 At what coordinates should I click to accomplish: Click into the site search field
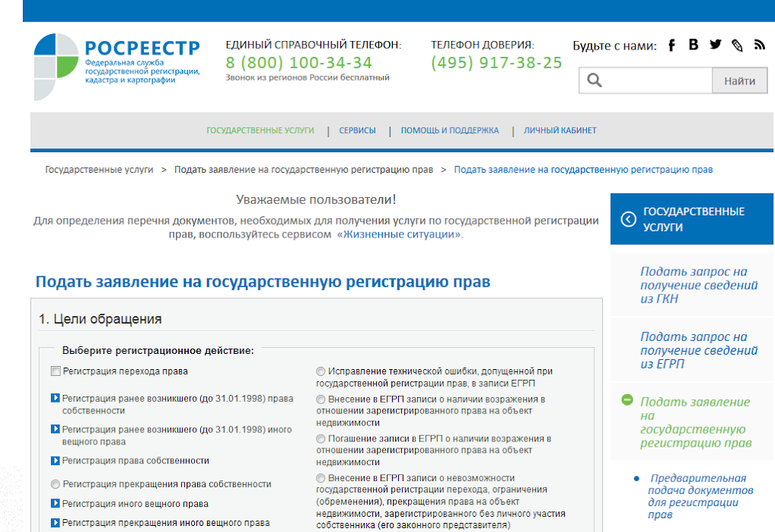pyautogui.click(x=646, y=81)
